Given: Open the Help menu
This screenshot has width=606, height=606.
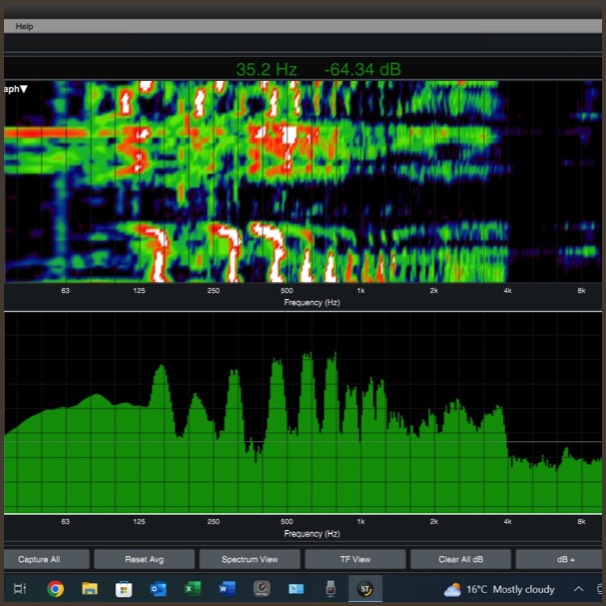Looking at the screenshot, I should pyautogui.click(x=24, y=26).
